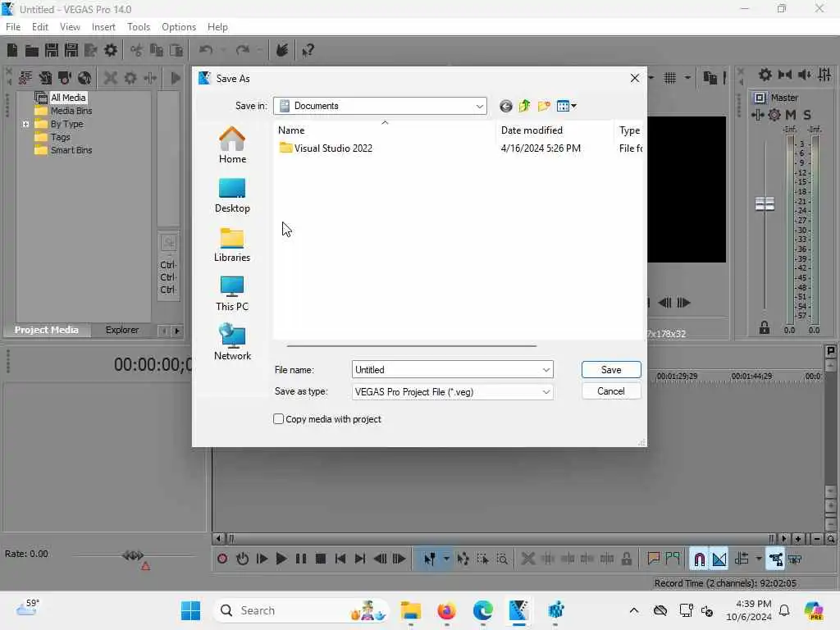Toggle Ignore Event Grouping icon
This screenshot has height=630, width=840.
pos(795,559)
